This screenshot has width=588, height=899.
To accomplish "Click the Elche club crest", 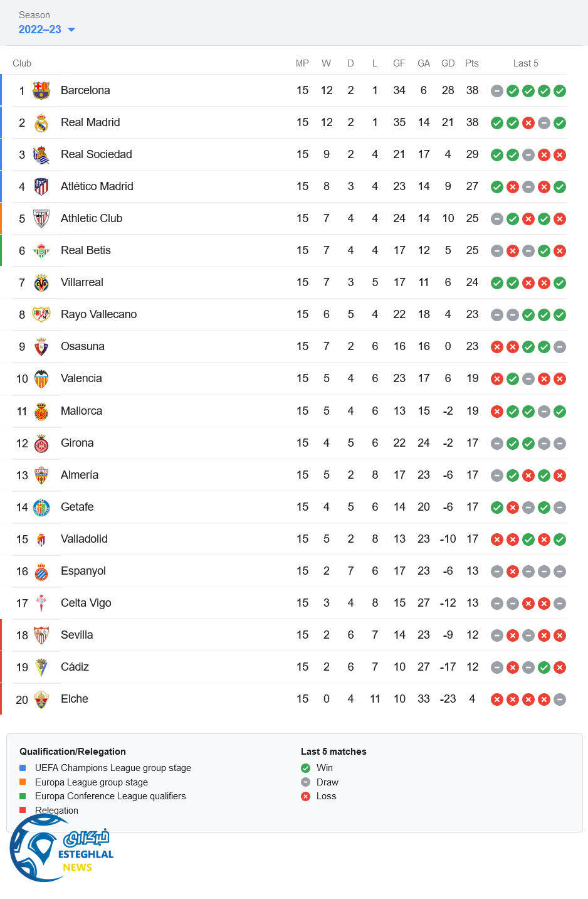I will click(41, 700).
